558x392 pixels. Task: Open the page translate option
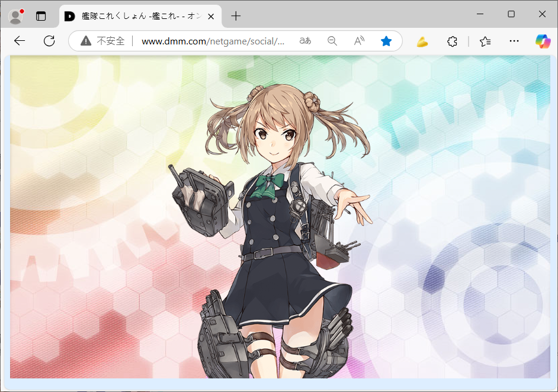(305, 41)
